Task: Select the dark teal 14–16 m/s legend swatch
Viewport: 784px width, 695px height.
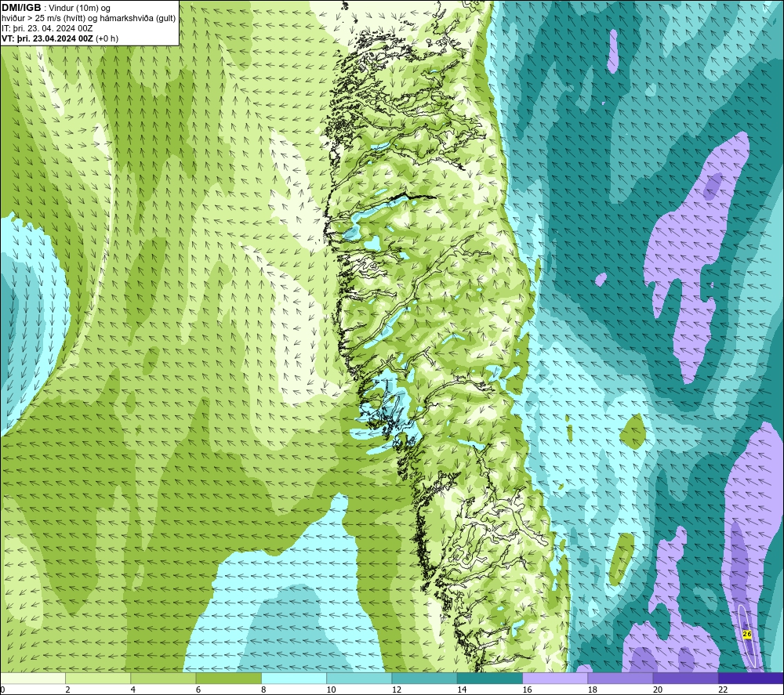Action: [490, 678]
